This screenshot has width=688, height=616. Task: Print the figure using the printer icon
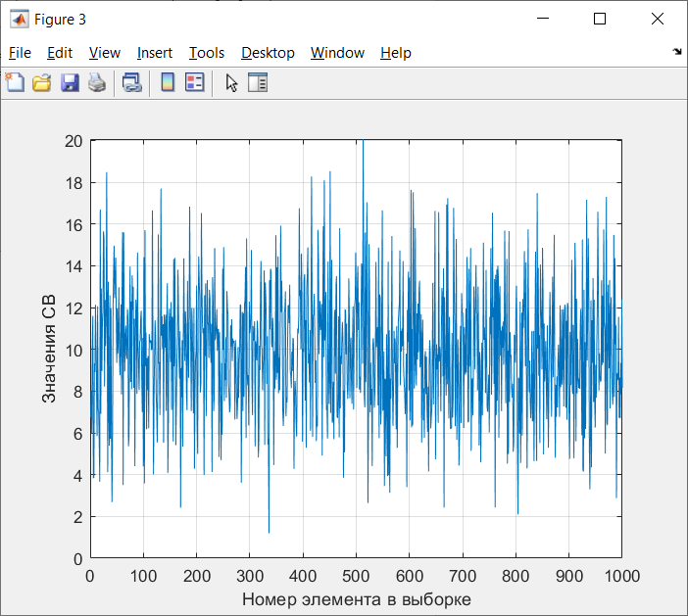97,82
